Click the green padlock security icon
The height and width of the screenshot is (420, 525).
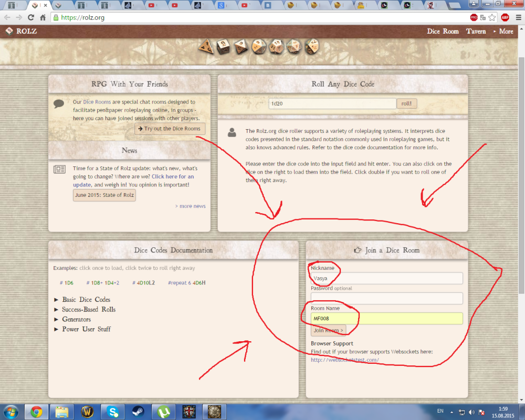click(56, 17)
